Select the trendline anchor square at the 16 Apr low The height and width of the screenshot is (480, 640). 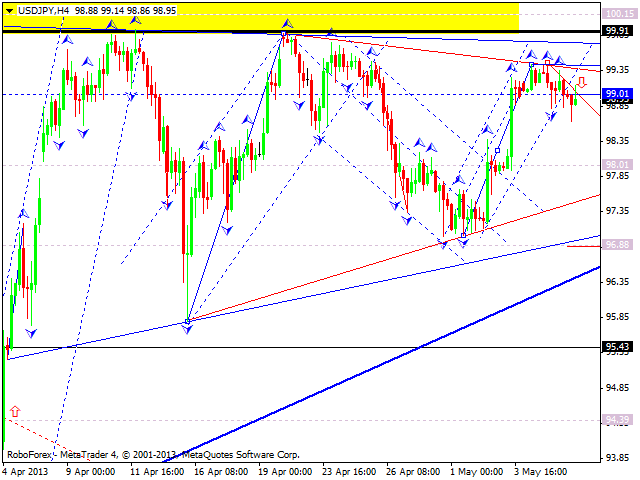click(x=187, y=322)
